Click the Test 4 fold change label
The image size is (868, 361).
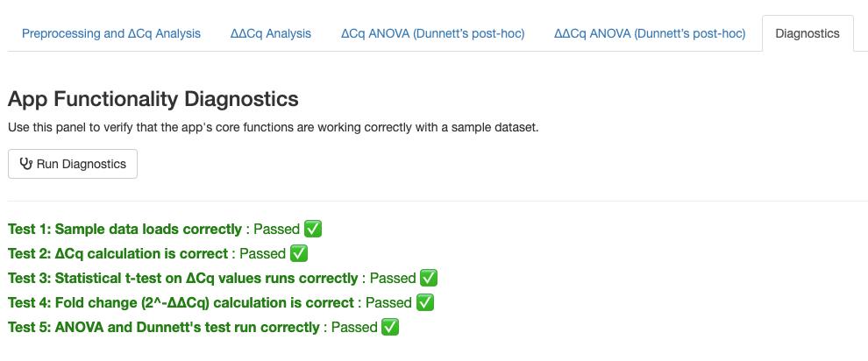[x=181, y=302]
